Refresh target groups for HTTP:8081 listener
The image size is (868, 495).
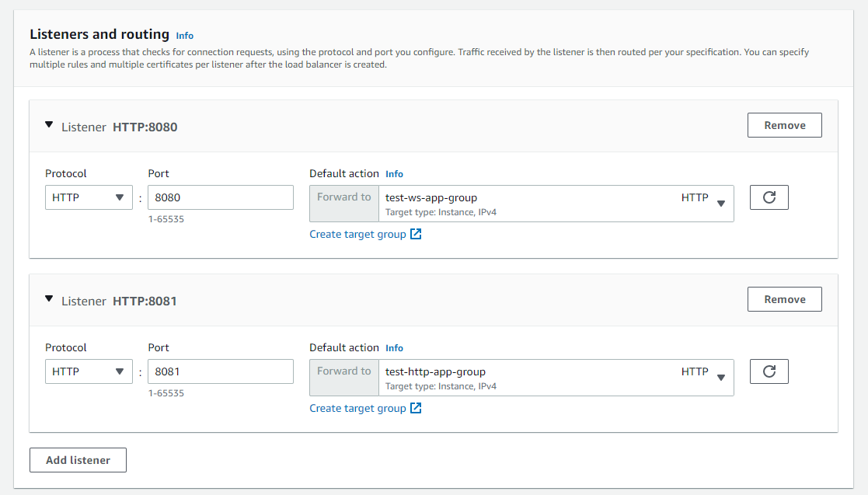click(769, 371)
